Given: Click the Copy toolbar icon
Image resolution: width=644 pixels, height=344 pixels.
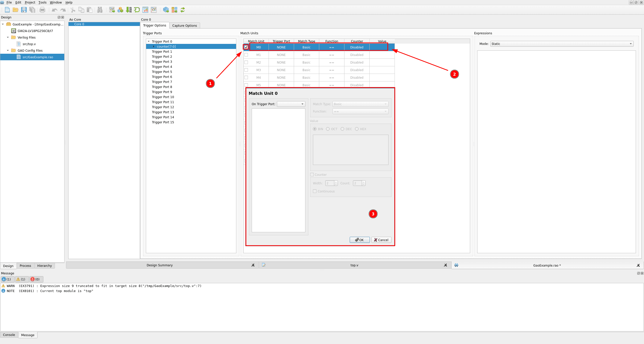Looking at the screenshot, I should [x=81, y=10].
